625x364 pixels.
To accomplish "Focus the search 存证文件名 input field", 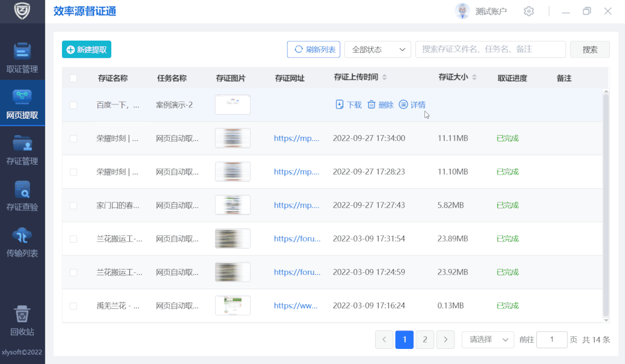I will [490, 49].
